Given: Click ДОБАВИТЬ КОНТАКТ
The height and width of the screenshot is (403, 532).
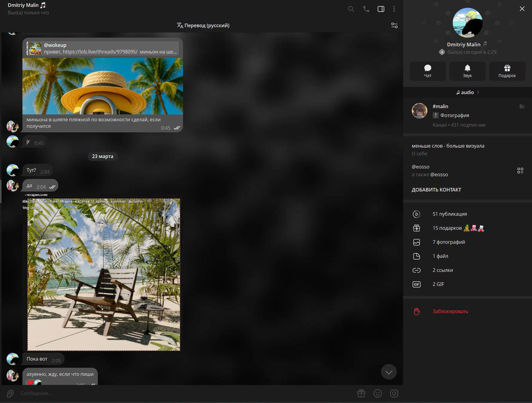Looking at the screenshot, I should tap(436, 190).
